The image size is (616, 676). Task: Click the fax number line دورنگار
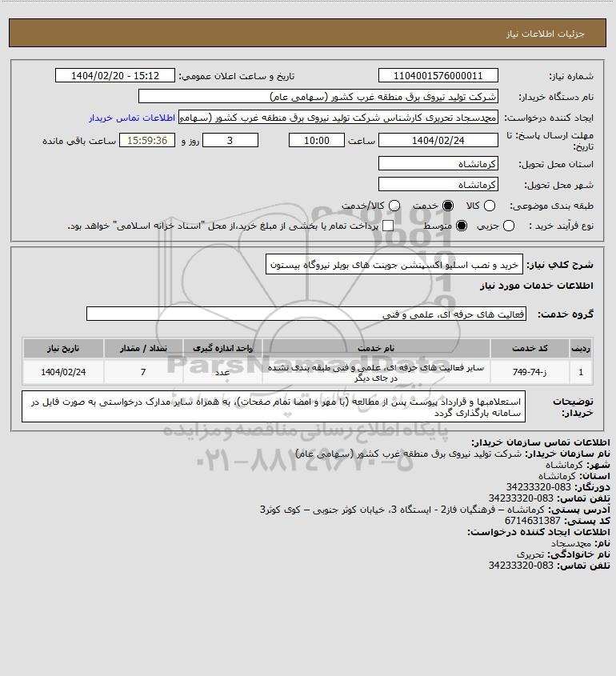tap(558, 486)
